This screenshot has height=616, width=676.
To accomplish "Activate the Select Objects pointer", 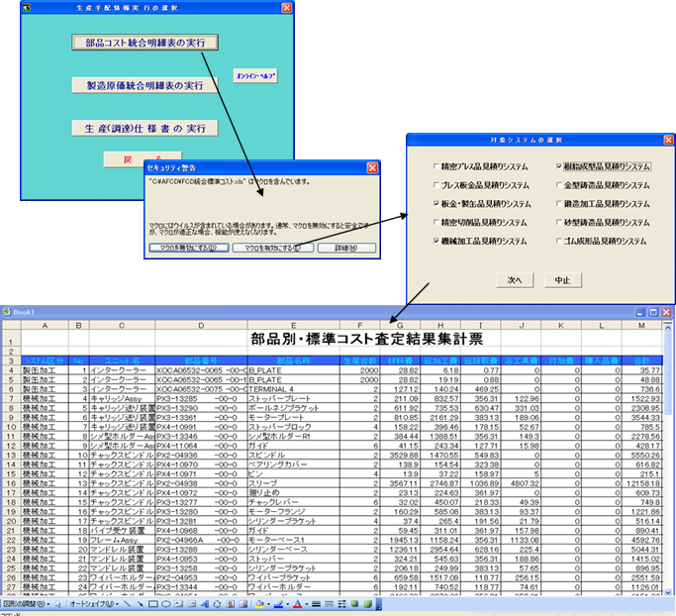I will (x=58, y=604).
